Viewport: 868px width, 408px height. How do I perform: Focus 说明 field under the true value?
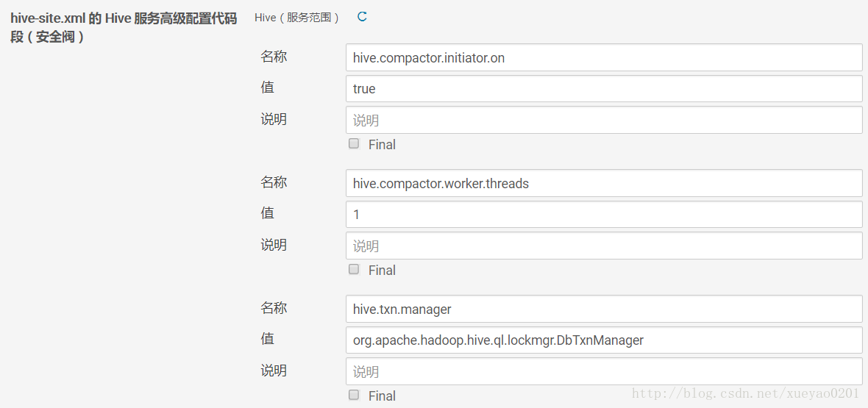pos(603,120)
